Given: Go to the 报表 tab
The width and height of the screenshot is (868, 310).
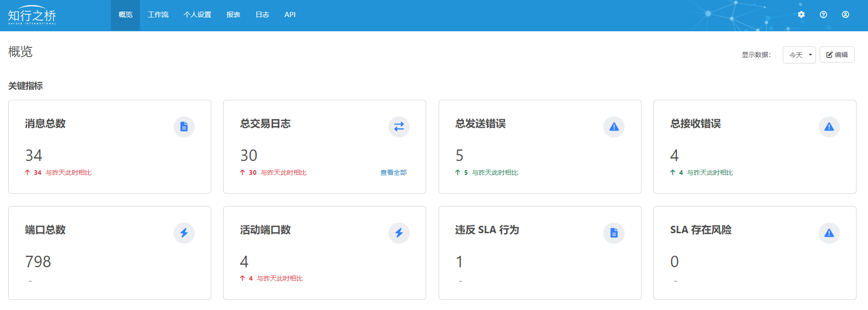Looking at the screenshot, I should (x=233, y=15).
